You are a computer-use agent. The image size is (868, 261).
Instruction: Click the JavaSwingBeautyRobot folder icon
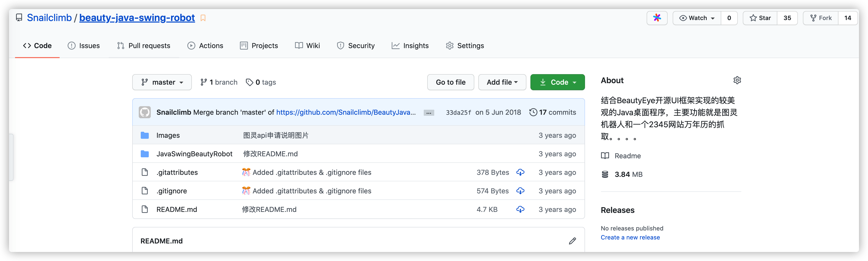point(145,154)
